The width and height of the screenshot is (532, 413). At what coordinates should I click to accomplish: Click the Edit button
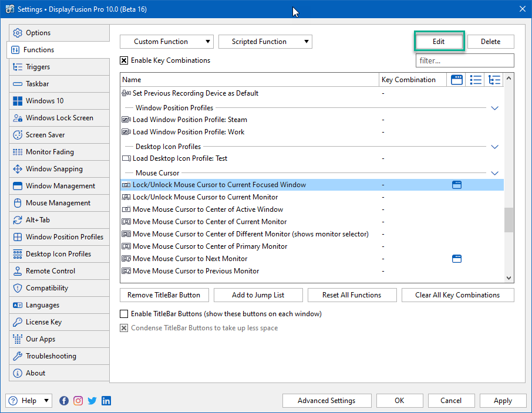click(439, 42)
